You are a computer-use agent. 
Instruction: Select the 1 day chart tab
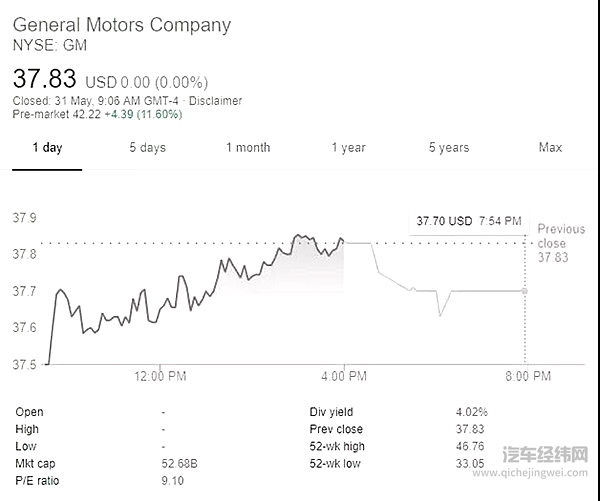[x=47, y=148]
